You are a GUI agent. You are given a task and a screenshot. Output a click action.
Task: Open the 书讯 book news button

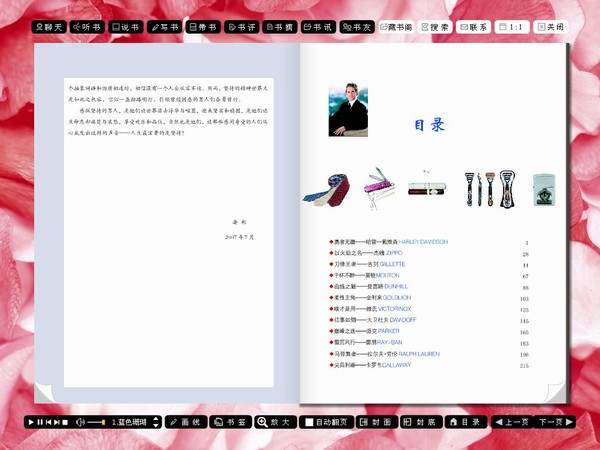coord(318,27)
